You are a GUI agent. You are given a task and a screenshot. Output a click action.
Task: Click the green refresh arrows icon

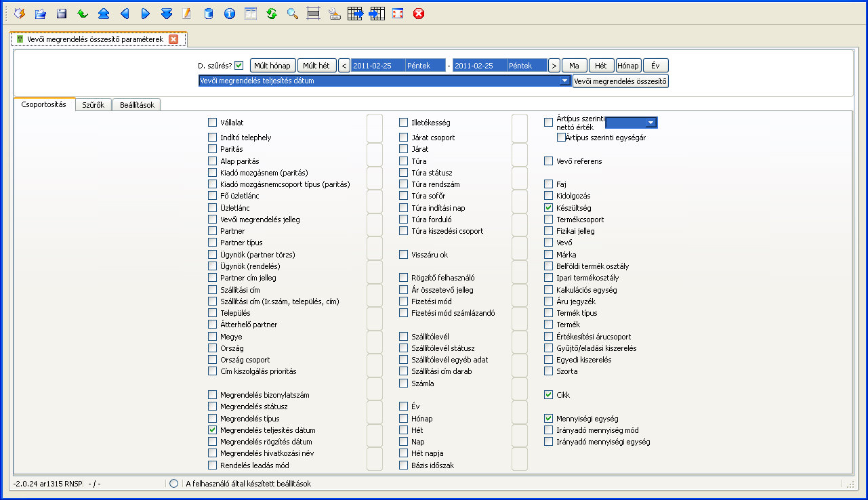coord(272,13)
